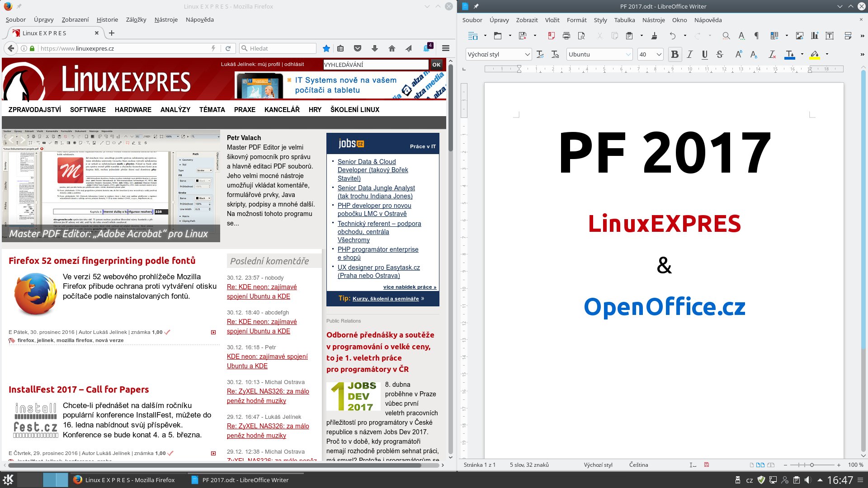Image resolution: width=868 pixels, height=488 pixels.
Task: Click Firefox address bar with linuxexpres.cz
Action: (x=124, y=48)
